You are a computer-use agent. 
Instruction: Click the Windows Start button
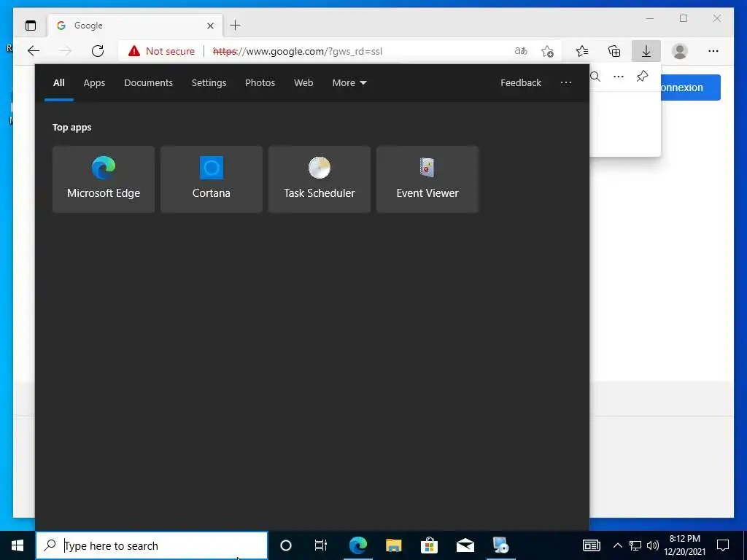18,545
